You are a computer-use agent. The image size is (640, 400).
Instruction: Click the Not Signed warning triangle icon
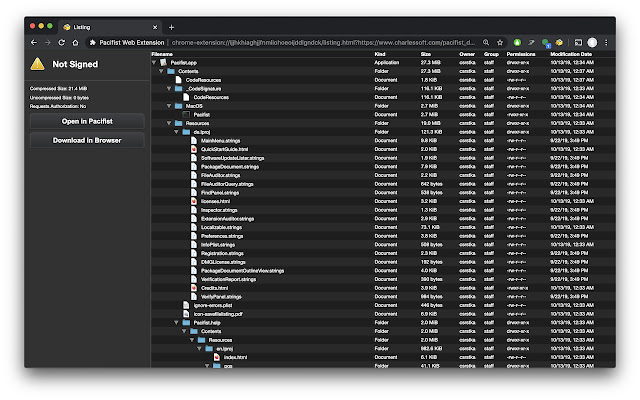[37, 64]
